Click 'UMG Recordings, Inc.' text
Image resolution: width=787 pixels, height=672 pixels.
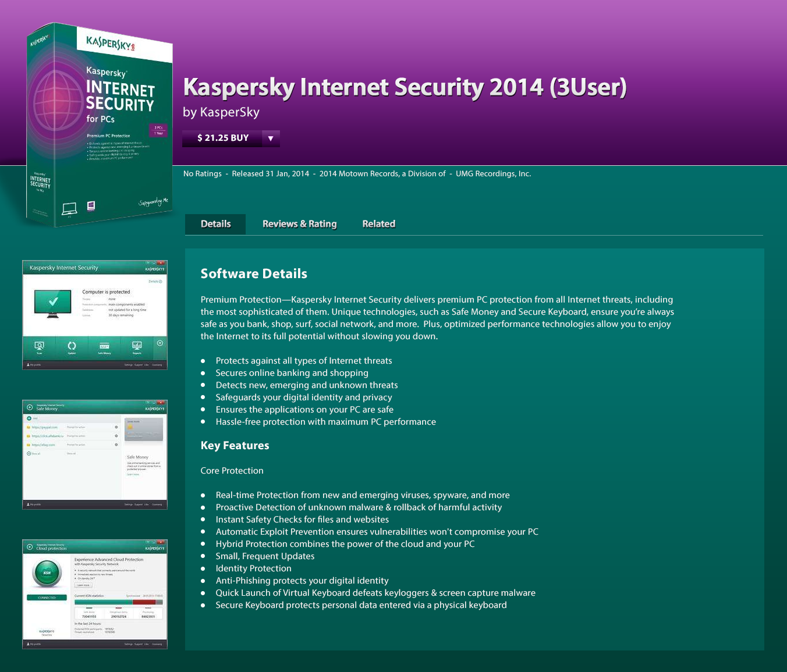click(494, 173)
